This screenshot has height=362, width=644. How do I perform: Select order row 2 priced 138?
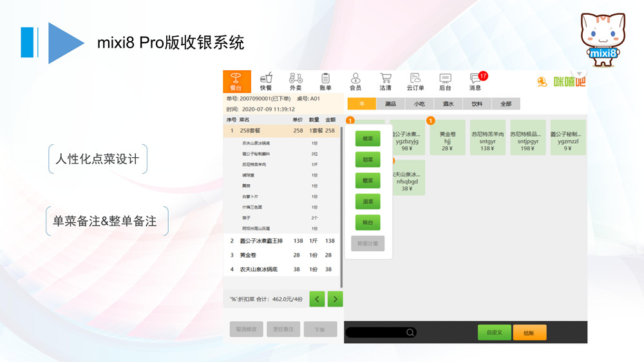[282, 241]
